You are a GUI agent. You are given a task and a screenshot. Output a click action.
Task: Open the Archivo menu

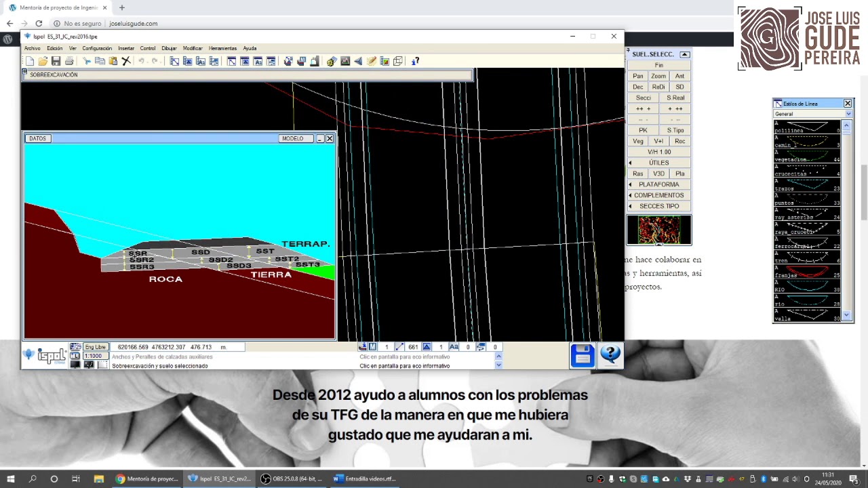[33, 48]
